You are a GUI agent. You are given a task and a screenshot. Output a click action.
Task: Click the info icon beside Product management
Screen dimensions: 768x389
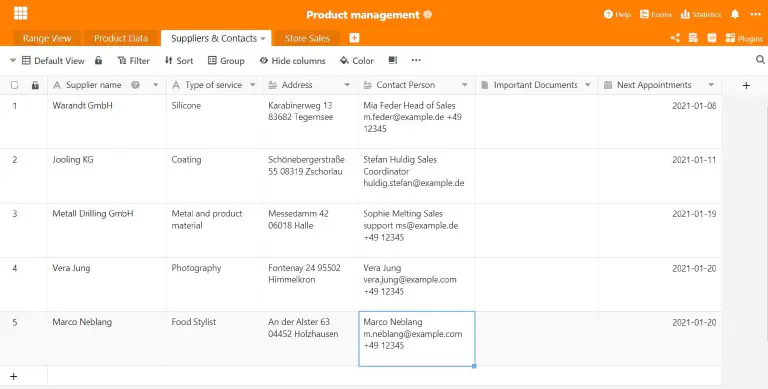coord(428,15)
